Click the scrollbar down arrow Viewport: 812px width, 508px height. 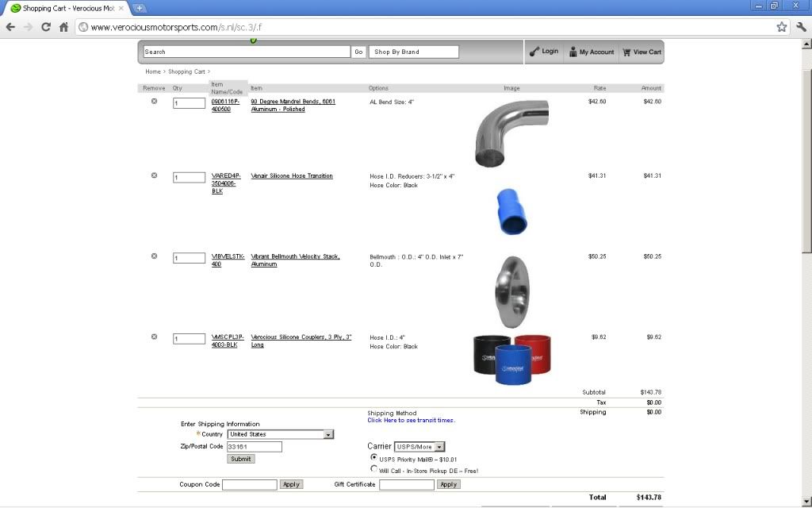[x=806, y=502]
